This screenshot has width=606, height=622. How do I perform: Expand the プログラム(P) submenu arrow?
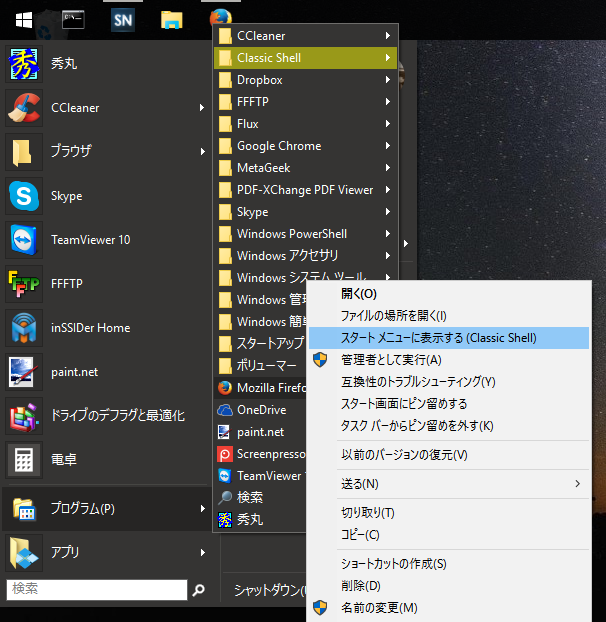(202, 509)
